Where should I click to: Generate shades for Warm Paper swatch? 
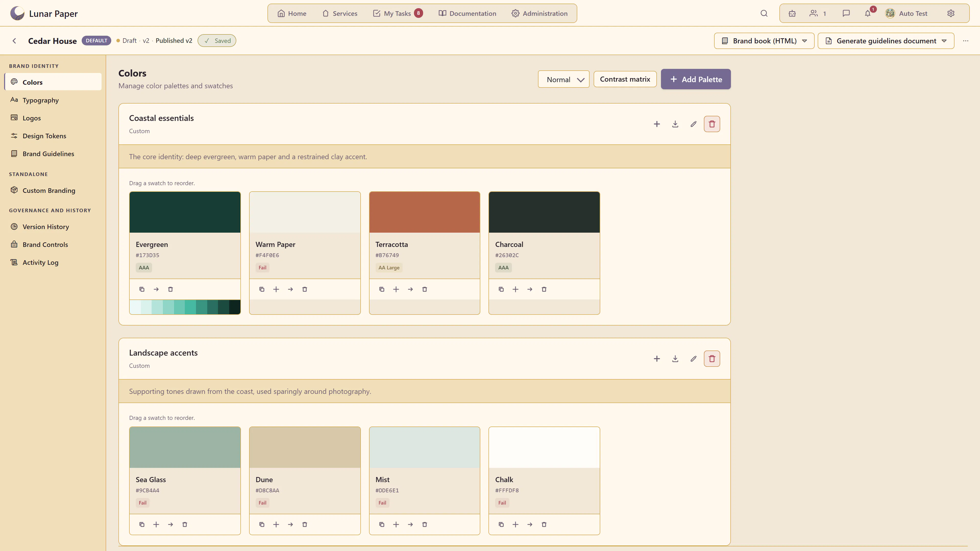[x=276, y=289]
